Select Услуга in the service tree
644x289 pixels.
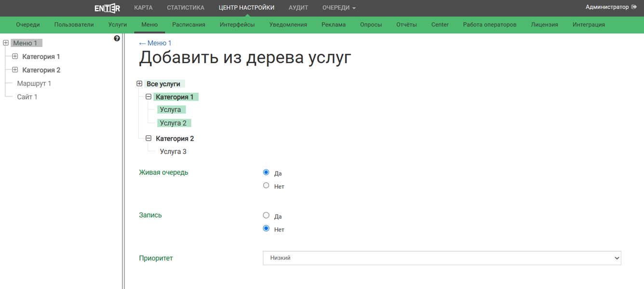point(171,110)
